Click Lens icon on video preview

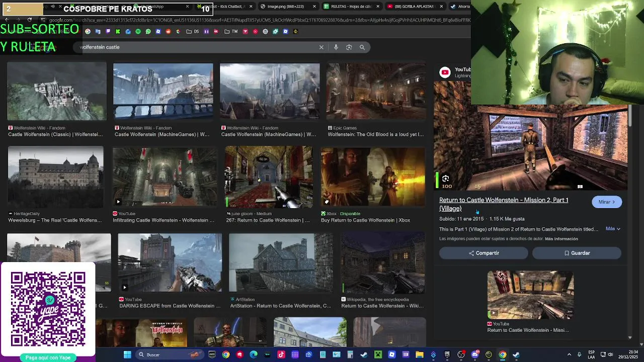point(445,178)
